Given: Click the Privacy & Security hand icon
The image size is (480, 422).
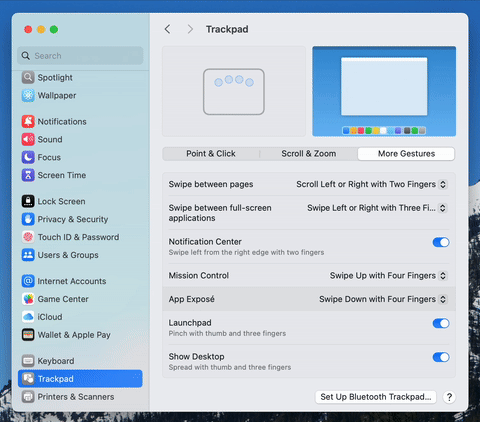Looking at the screenshot, I should point(28,219).
